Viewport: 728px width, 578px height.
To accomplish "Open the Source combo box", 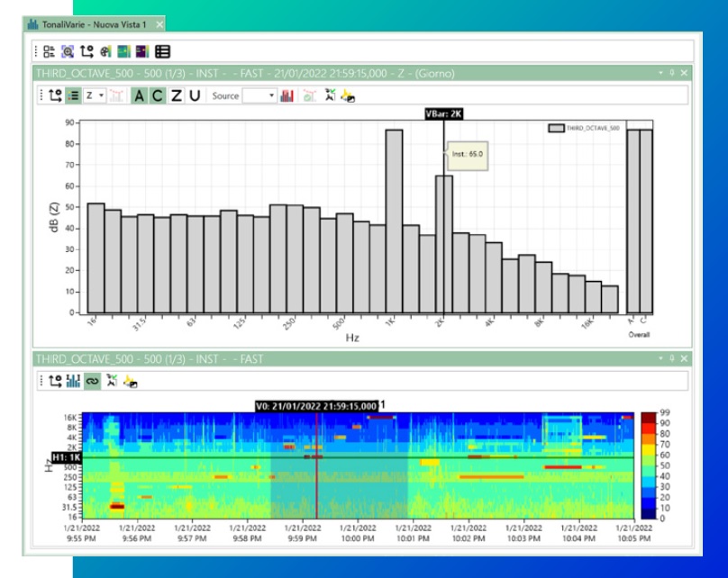I will tap(259, 95).
